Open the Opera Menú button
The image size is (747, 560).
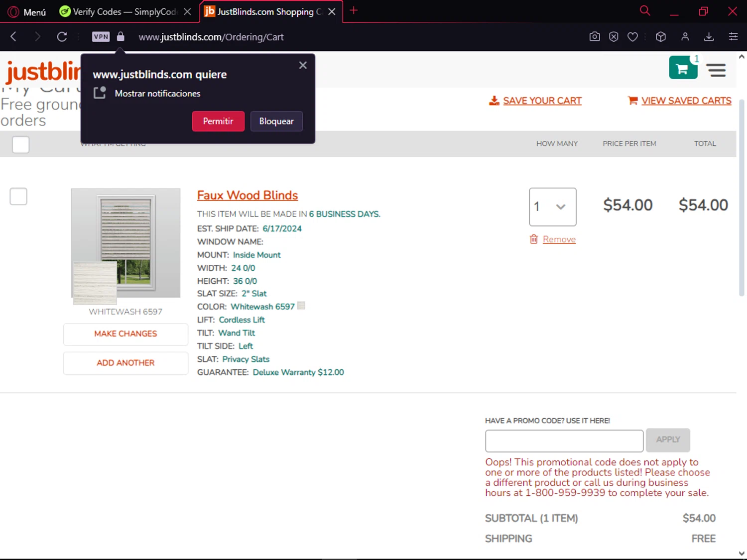pos(27,11)
